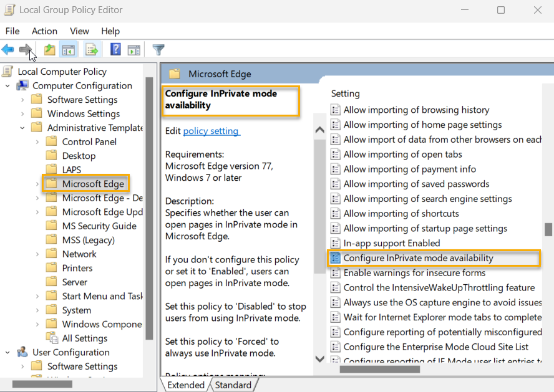Open Help via the question mark icon

[x=115, y=49]
